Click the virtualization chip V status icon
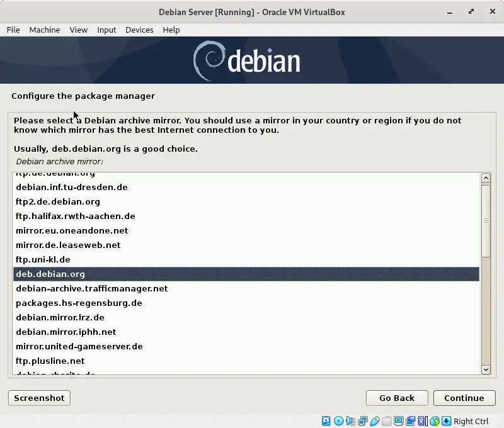The image size is (504, 428). pyautogui.click(x=422, y=420)
